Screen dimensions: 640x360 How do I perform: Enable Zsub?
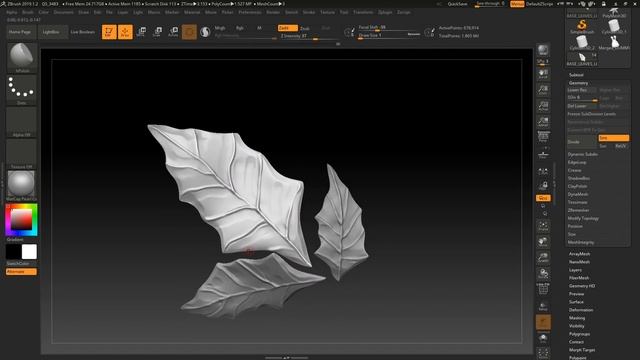pos(305,28)
